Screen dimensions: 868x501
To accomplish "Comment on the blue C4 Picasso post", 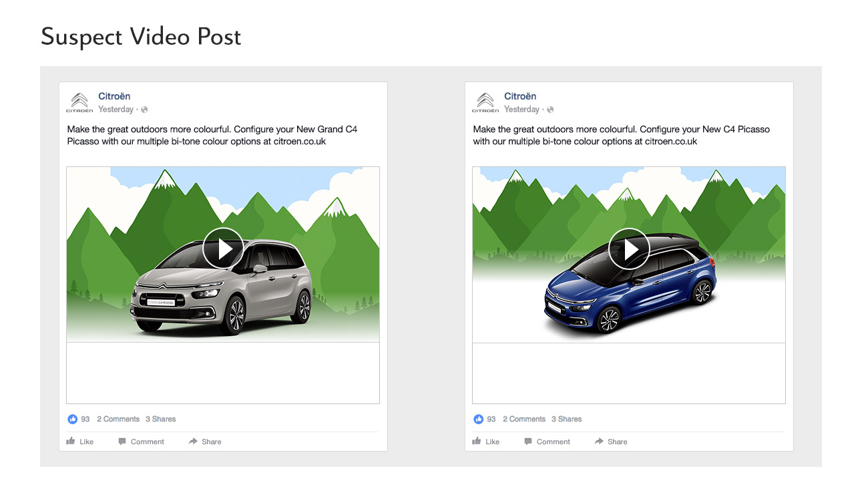I will pos(547,442).
